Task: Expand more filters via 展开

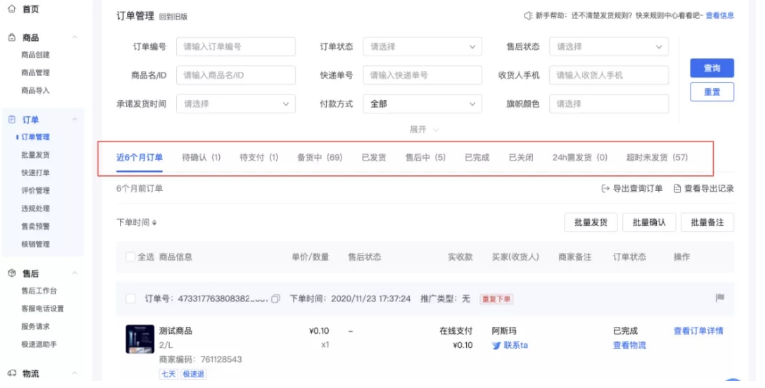Action: [x=424, y=129]
